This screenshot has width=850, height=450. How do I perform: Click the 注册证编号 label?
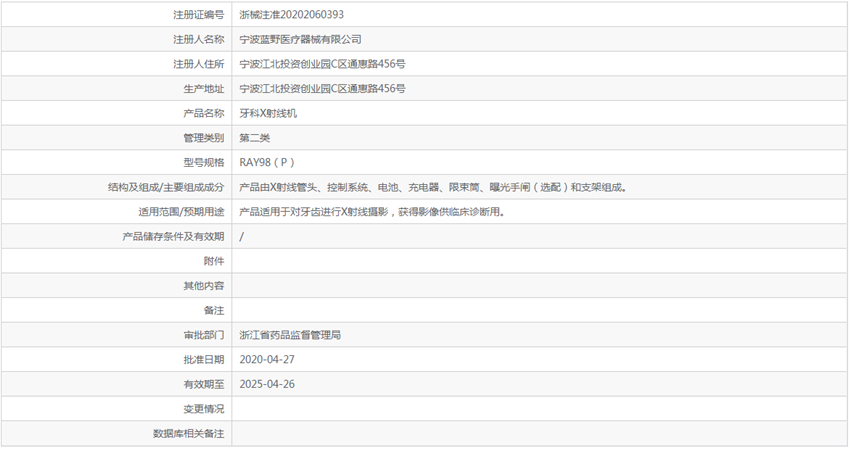point(198,15)
